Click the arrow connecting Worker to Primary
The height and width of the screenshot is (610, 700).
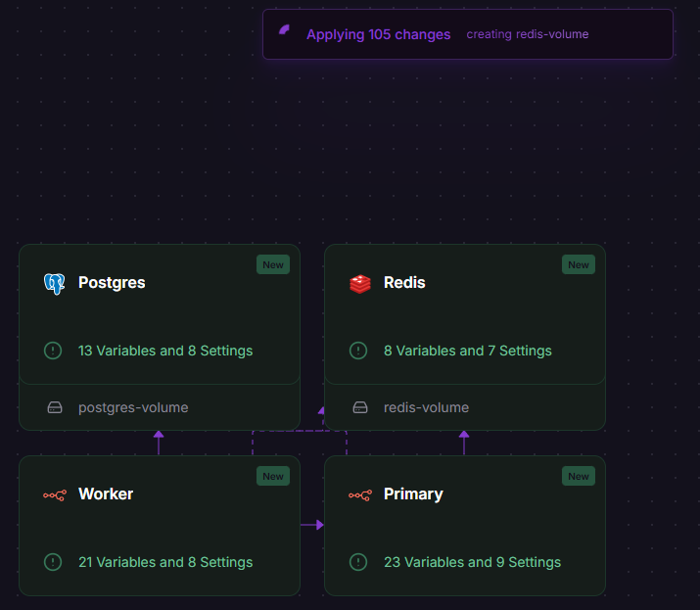tap(312, 525)
